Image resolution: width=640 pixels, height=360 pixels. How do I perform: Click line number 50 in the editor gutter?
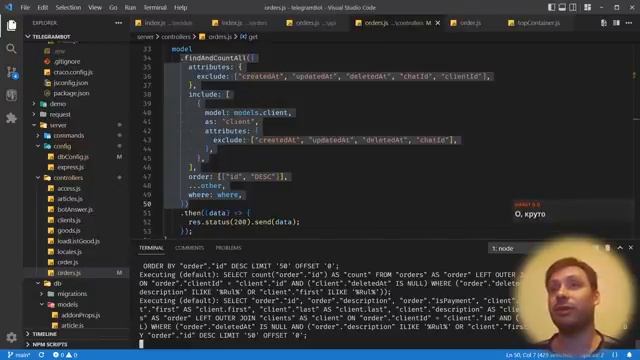tap(147, 204)
